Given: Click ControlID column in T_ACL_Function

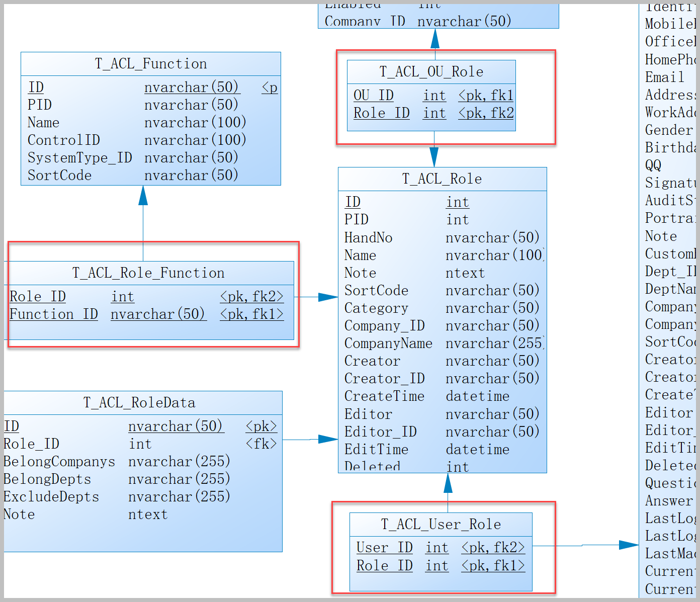Looking at the screenshot, I should click(x=64, y=140).
